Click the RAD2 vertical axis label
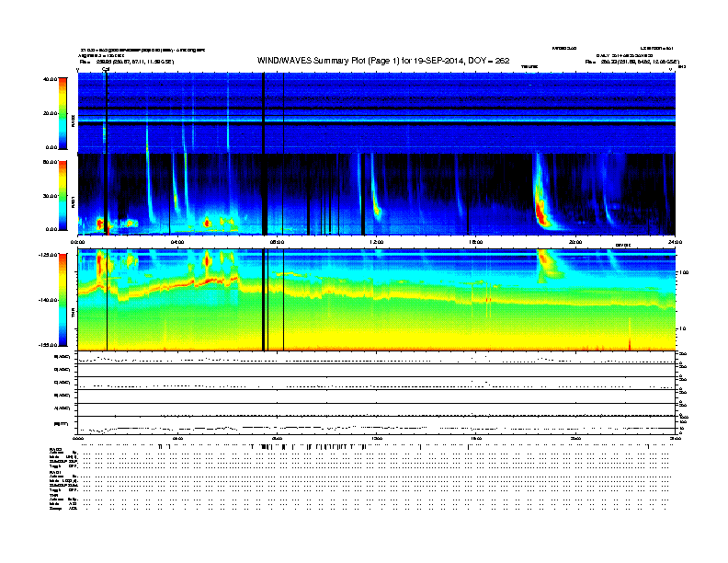The width and height of the screenshot is (728, 563). pyautogui.click(x=73, y=121)
